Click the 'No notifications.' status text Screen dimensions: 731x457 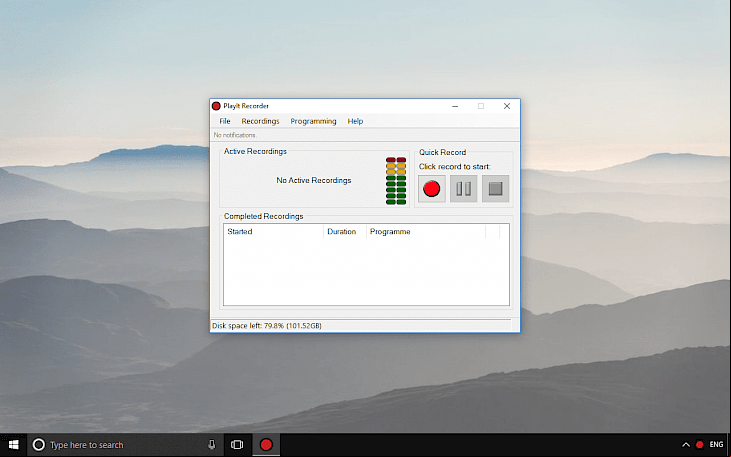pos(235,135)
